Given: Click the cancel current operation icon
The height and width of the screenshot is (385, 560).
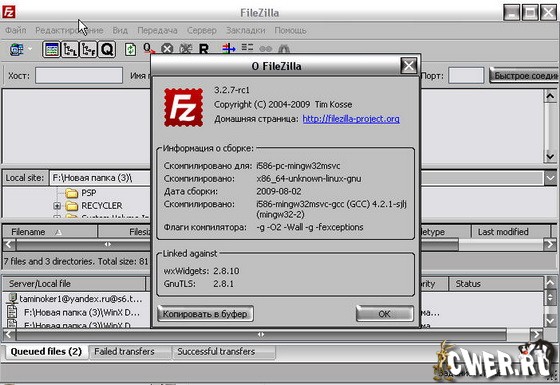Looking at the screenshot, I should coord(167,49).
